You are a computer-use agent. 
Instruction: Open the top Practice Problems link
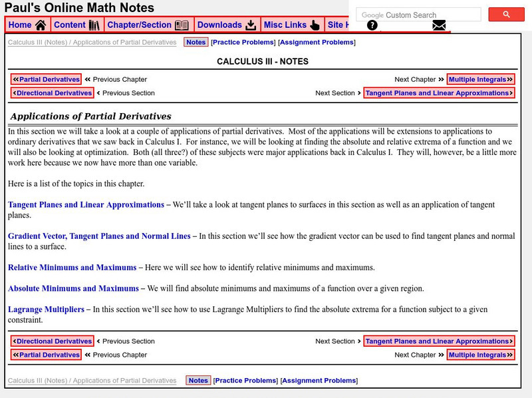point(243,42)
